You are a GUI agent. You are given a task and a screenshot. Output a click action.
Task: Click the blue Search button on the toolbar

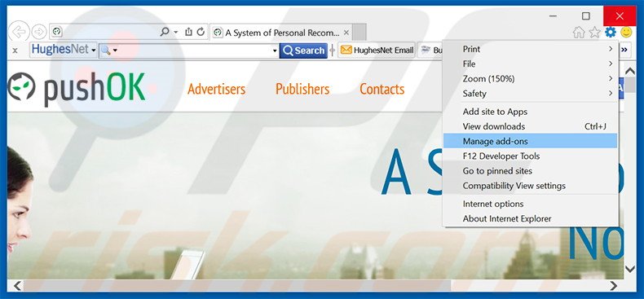(x=303, y=51)
